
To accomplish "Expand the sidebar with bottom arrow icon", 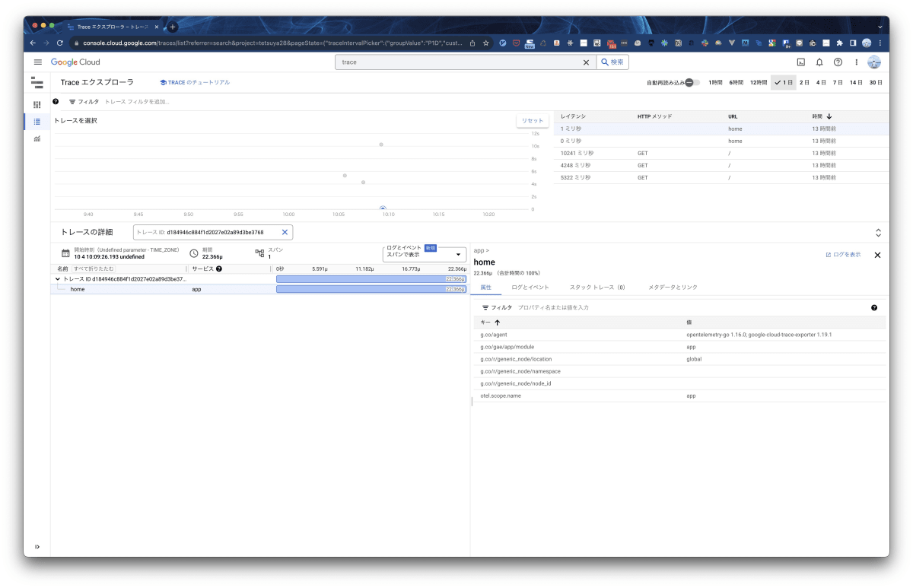I will 37,547.
